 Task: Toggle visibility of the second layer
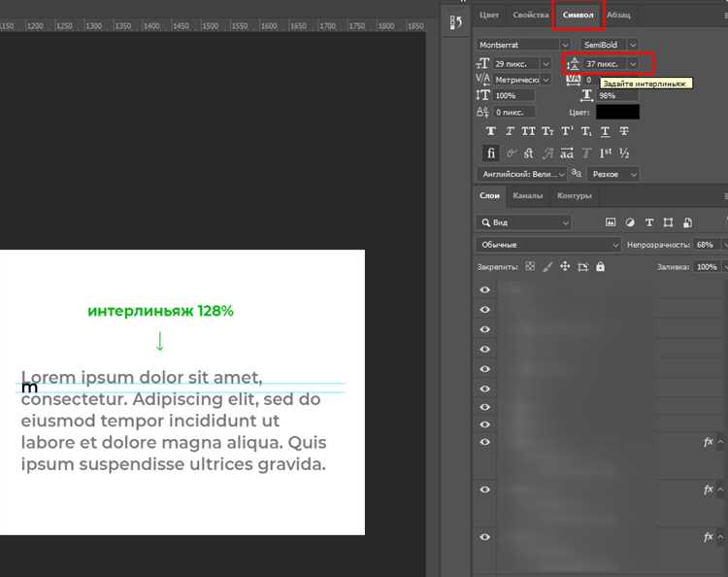pos(484,310)
